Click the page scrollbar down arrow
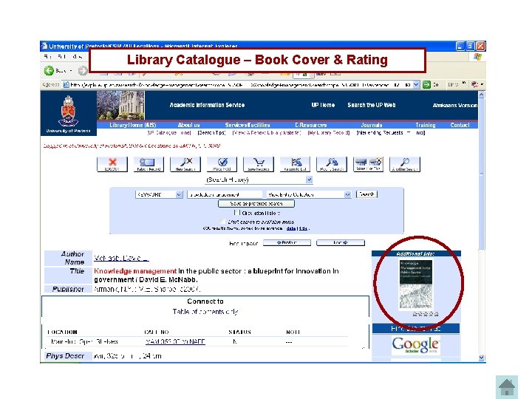 [482, 358]
